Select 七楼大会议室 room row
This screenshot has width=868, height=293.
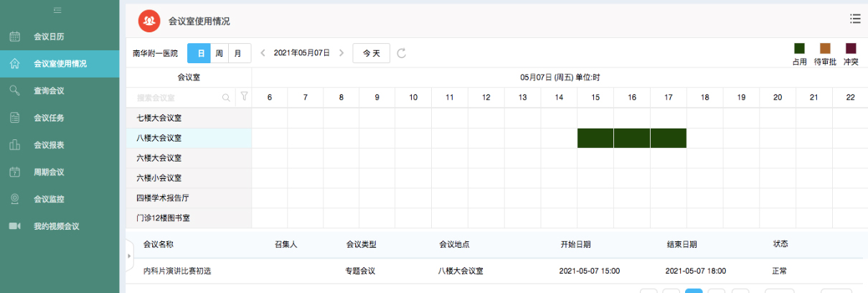(x=189, y=118)
